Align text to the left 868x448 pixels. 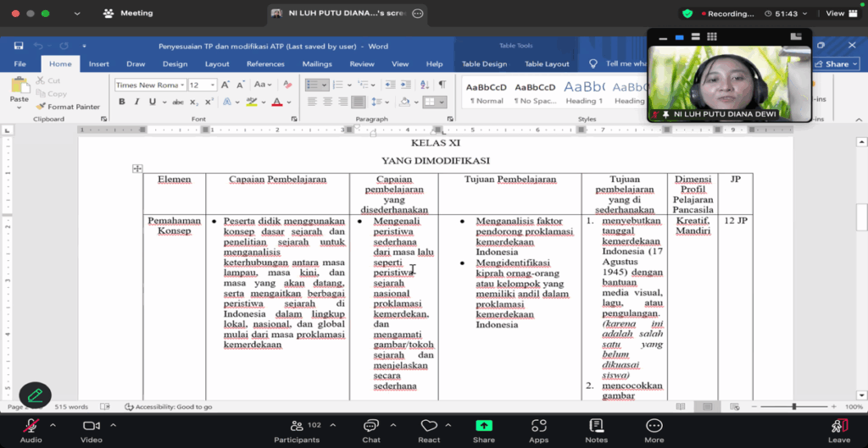[312, 102]
